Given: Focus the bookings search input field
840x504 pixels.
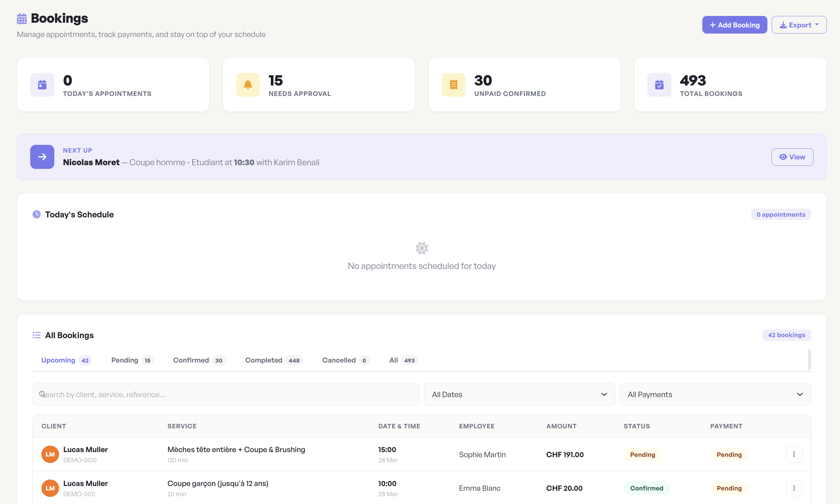Looking at the screenshot, I should (x=226, y=394).
